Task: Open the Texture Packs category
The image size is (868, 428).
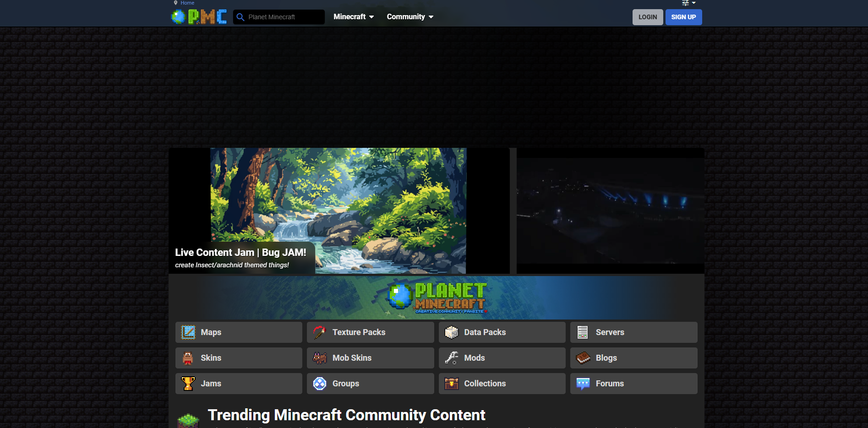Action: point(370,332)
